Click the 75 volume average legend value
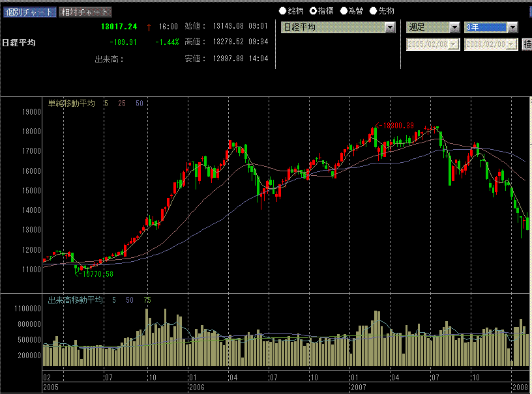Screen dimensions: 532x394 click(147, 300)
